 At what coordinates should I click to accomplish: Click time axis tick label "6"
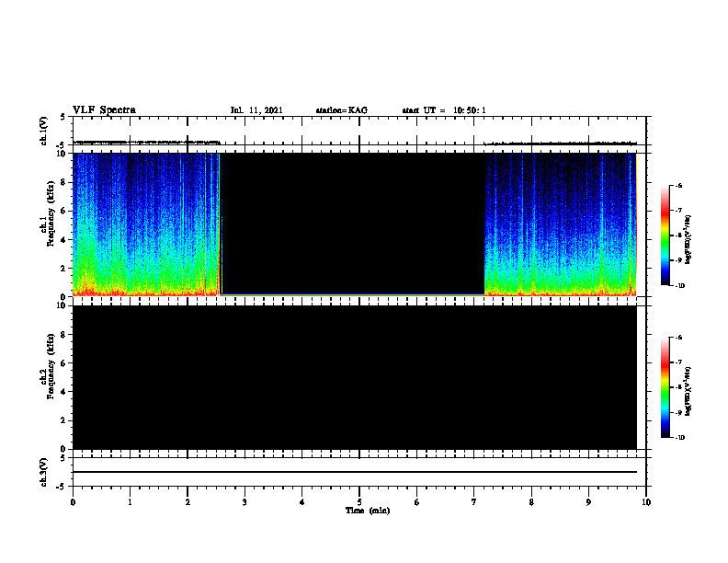click(x=417, y=502)
